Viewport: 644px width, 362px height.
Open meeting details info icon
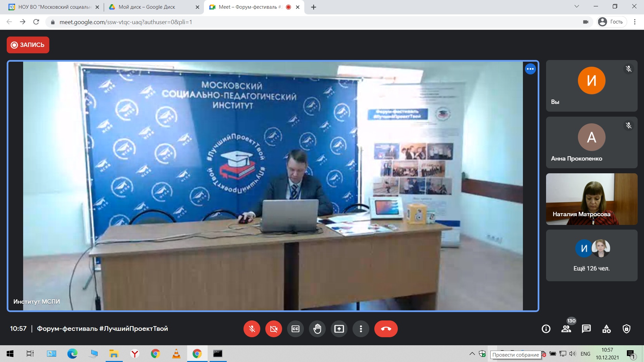[546, 329]
